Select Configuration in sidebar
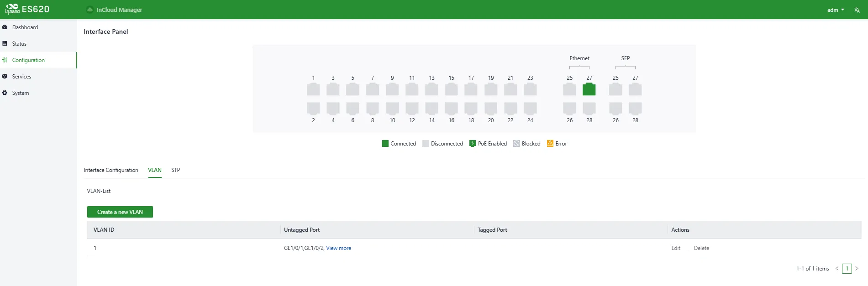Screen dimensions: 868x286 (38, 60)
